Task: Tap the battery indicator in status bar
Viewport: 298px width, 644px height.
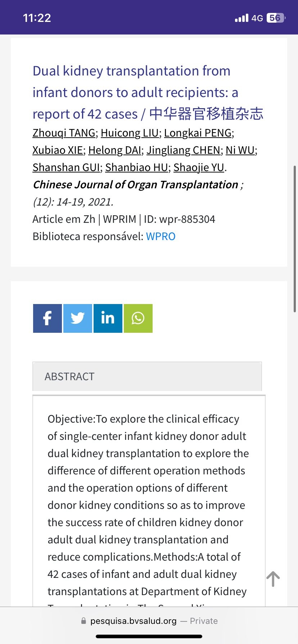Action: (x=276, y=18)
